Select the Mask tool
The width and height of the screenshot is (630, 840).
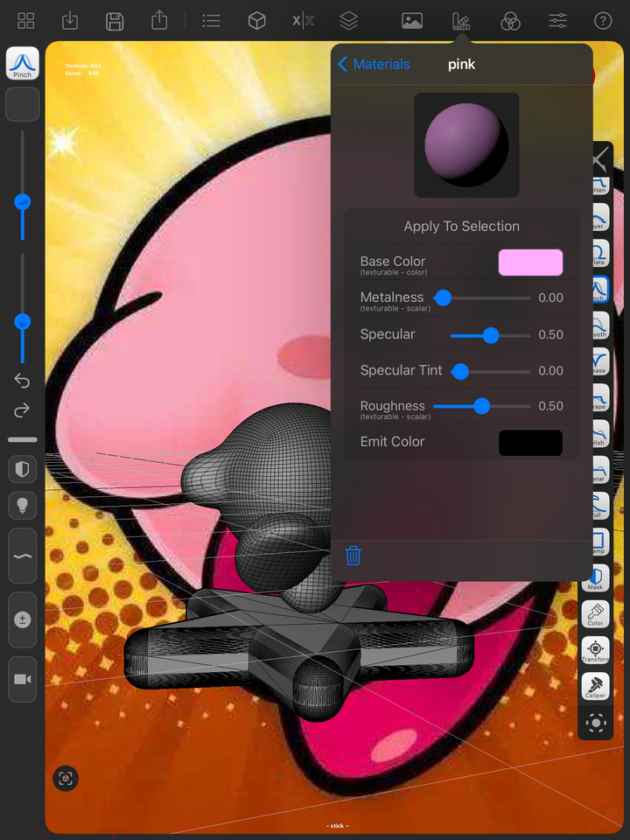[596, 578]
